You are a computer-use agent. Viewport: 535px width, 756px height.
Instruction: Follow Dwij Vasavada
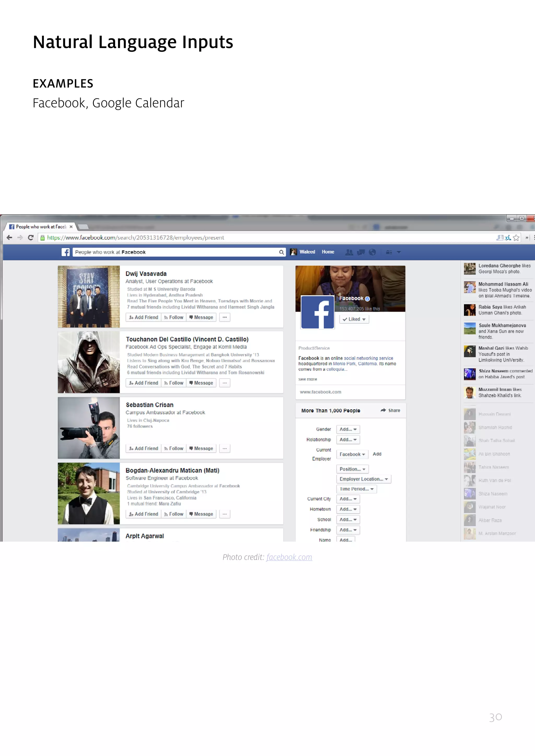coord(174,317)
